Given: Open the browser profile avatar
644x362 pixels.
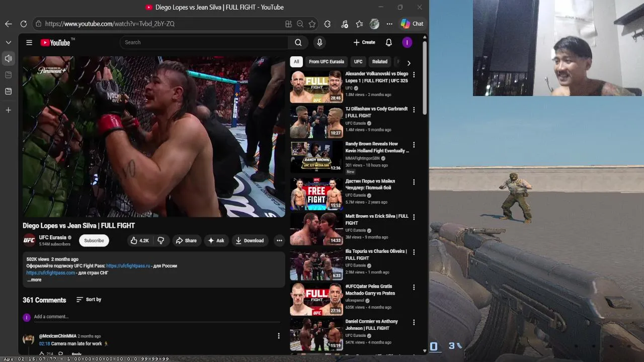Looking at the screenshot, I should click(374, 24).
